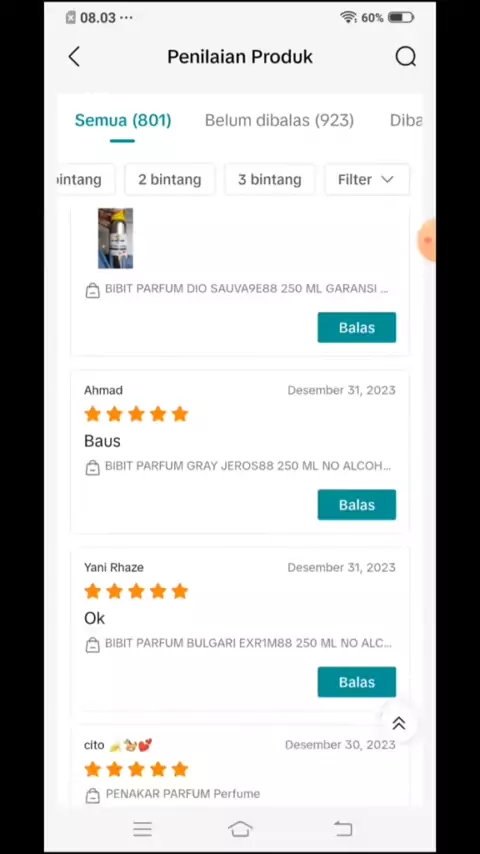Tap the scroll-to-top double chevron

tap(399, 723)
